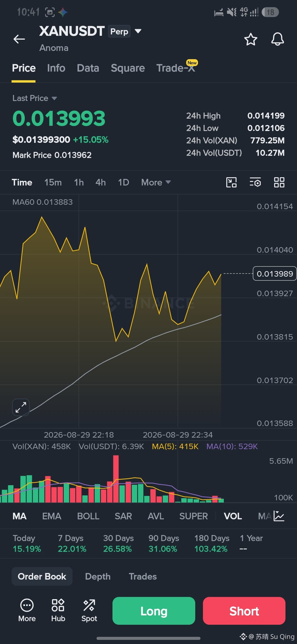Open the four-square grid tools icon
This screenshot has width=297, height=644.
pyautogui.click(x=279, y=182)
